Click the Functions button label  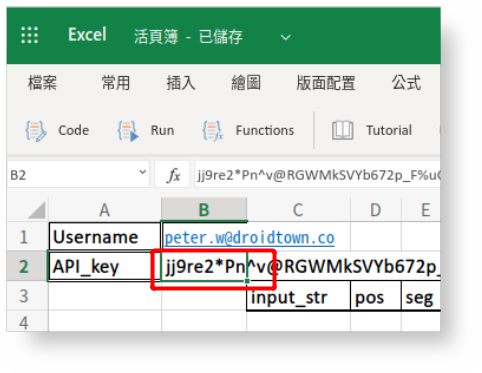pos(265,130)
